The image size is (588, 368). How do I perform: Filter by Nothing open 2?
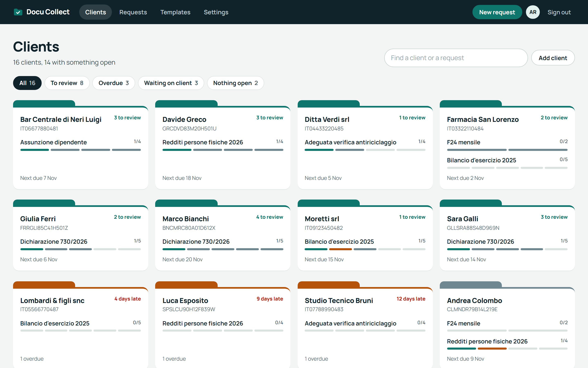(x=235, y=83)
